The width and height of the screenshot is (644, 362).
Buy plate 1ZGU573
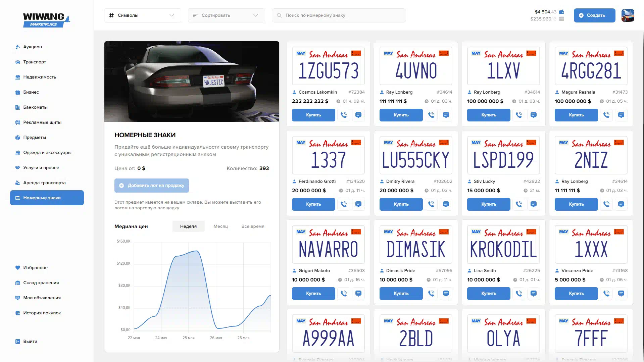[x=313, y=115]
